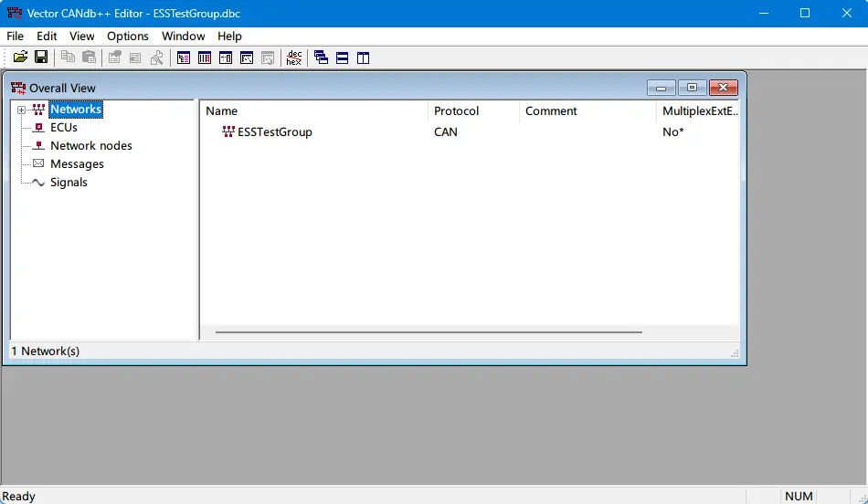Image resolution: width=868 pixels, height=504 pixels.
Task: Open the Window menu
Action: pos(183,36)
